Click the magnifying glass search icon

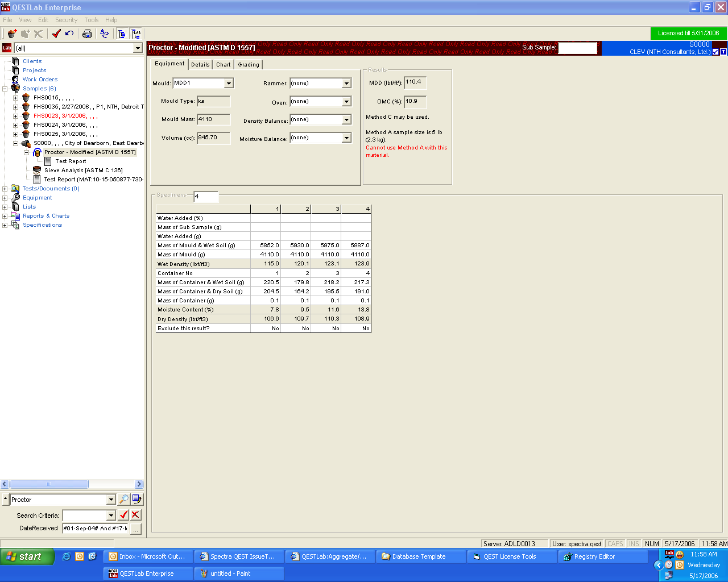(x=123, y=500)
